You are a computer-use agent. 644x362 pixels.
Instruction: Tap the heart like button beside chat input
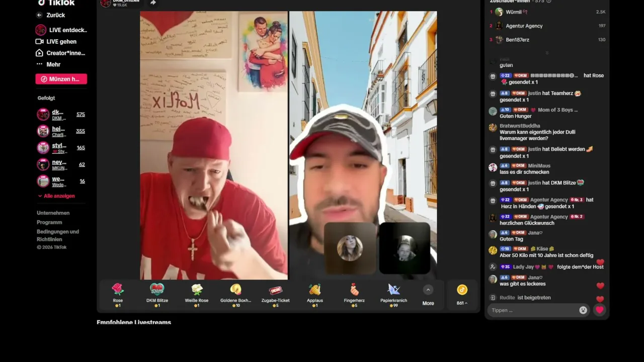pyautogui.click(x=599, y=310)
